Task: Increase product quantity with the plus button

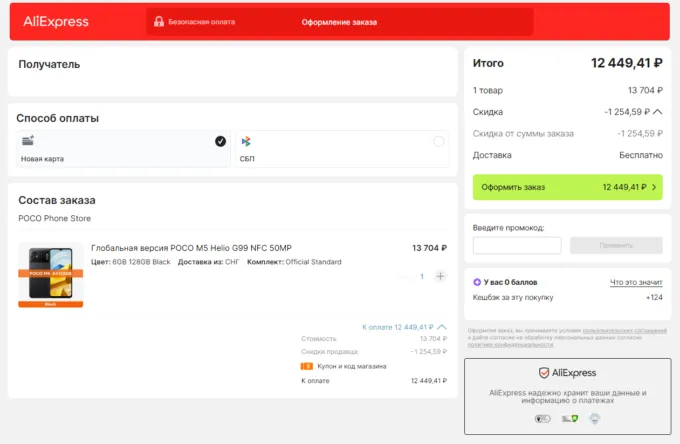Action: pos(441,276)
